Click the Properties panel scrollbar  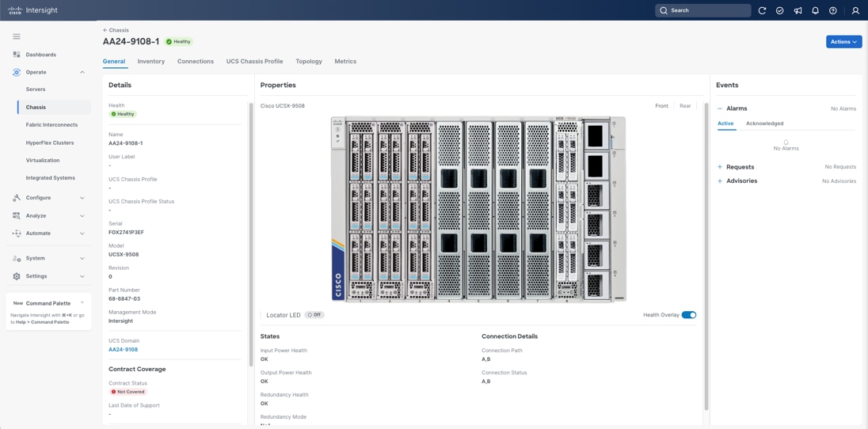(x=706, y=256)
